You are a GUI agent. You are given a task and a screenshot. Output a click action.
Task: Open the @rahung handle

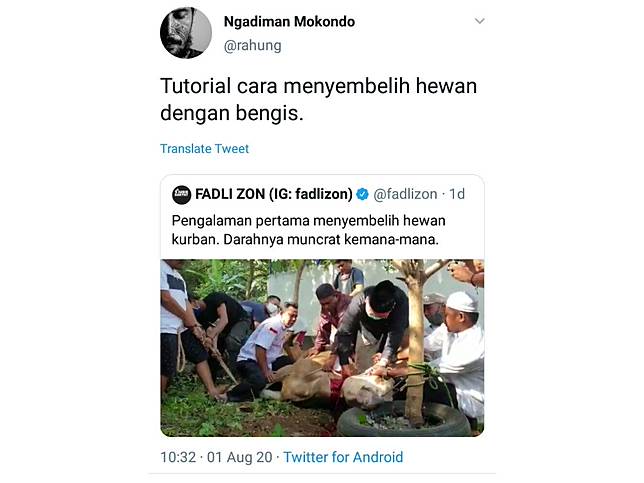pos(252,45)
